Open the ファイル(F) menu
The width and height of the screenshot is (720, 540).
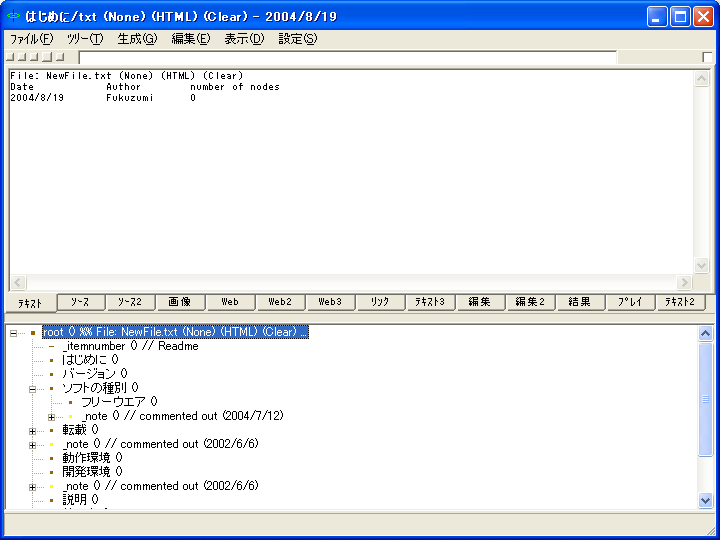(31, 39)
